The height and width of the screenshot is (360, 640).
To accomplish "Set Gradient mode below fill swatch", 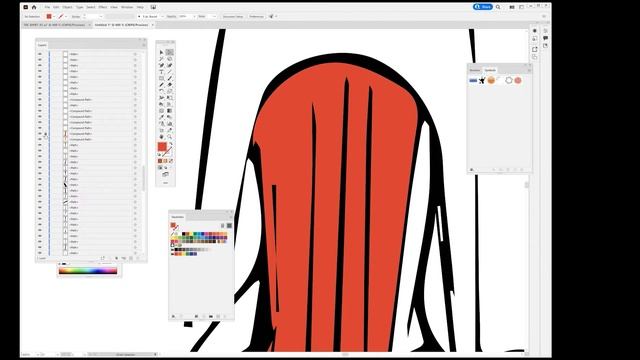I will (x=166, y=161).
